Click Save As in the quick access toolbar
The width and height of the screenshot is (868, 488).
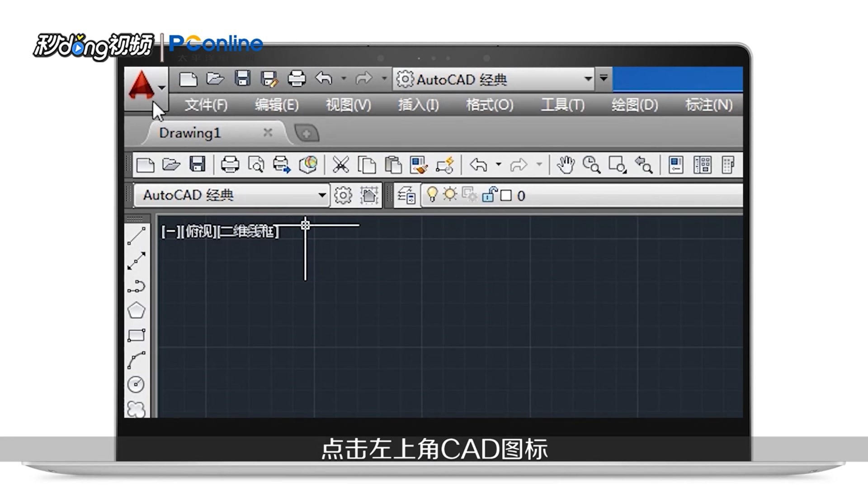pos(269,79)
